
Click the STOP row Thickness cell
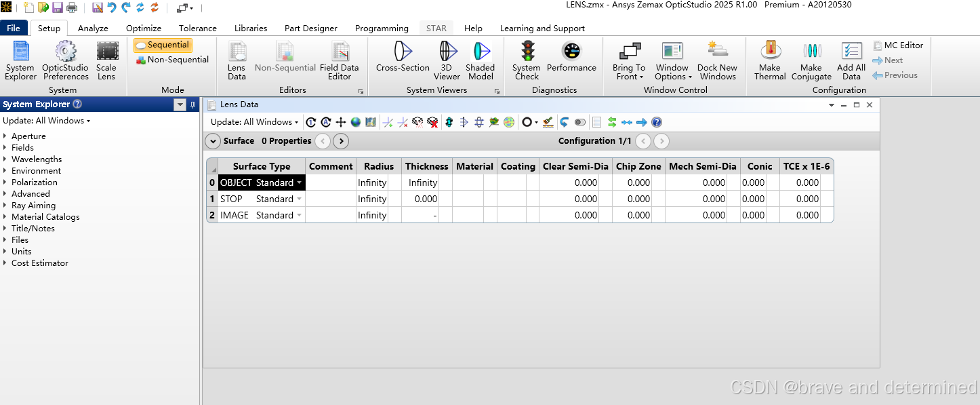point(420,199)
